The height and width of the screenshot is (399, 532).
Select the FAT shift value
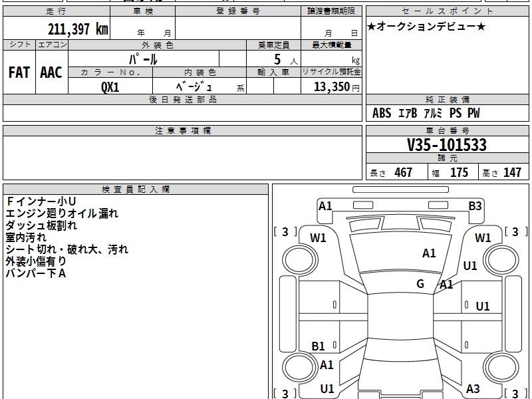click(x=19, y=72)
